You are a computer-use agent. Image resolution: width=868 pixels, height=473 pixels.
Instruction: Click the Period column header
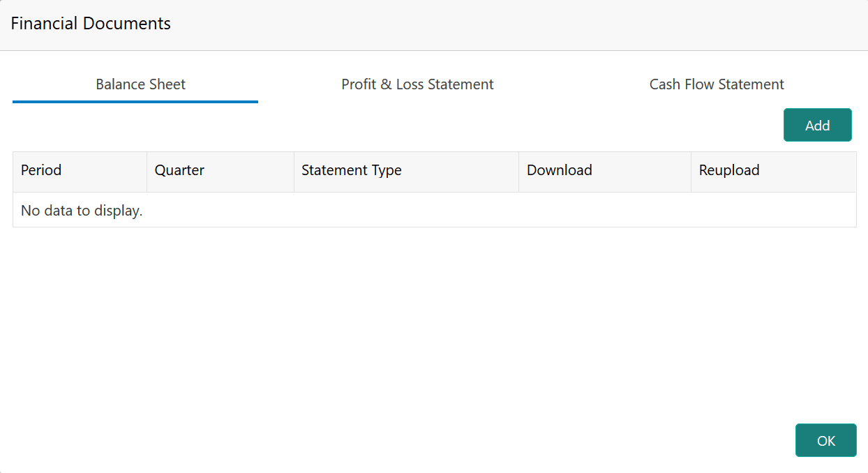(80, 171)
